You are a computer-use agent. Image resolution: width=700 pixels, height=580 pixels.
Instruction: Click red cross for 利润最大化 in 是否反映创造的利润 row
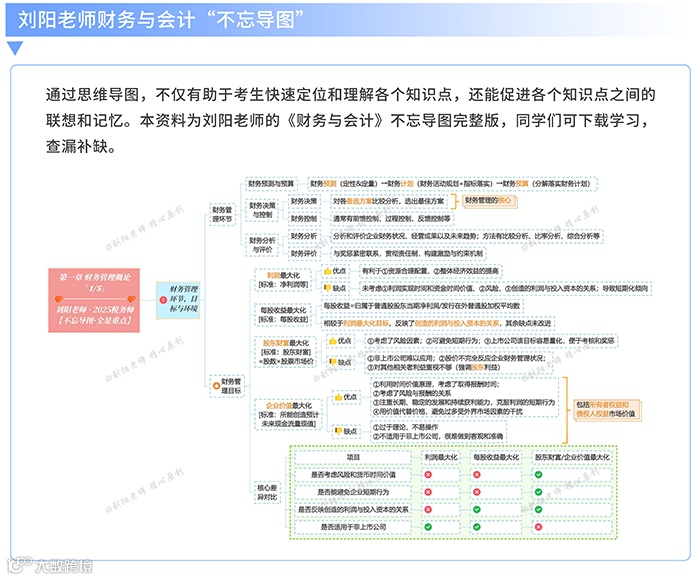[428, 509]
